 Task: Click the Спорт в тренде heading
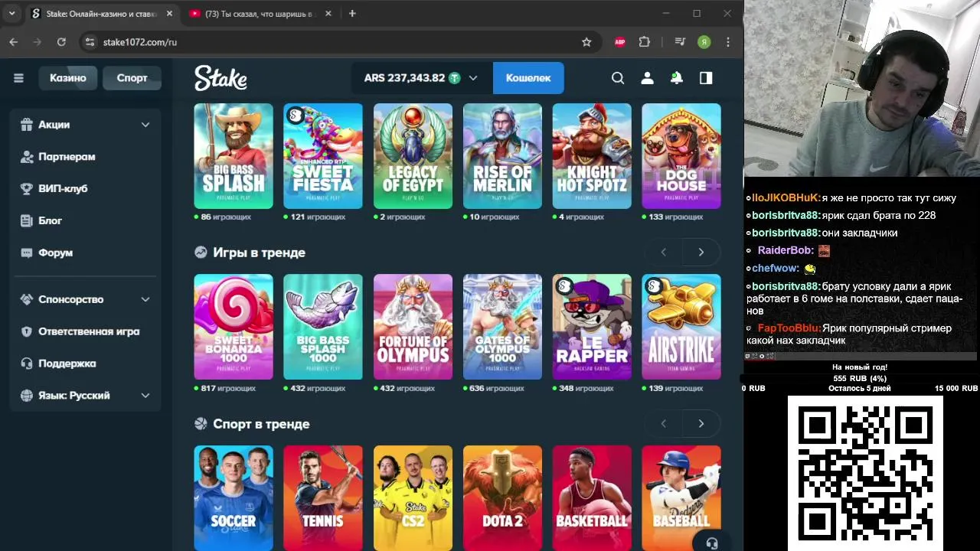pyautogui.click(x=261, y=424)
